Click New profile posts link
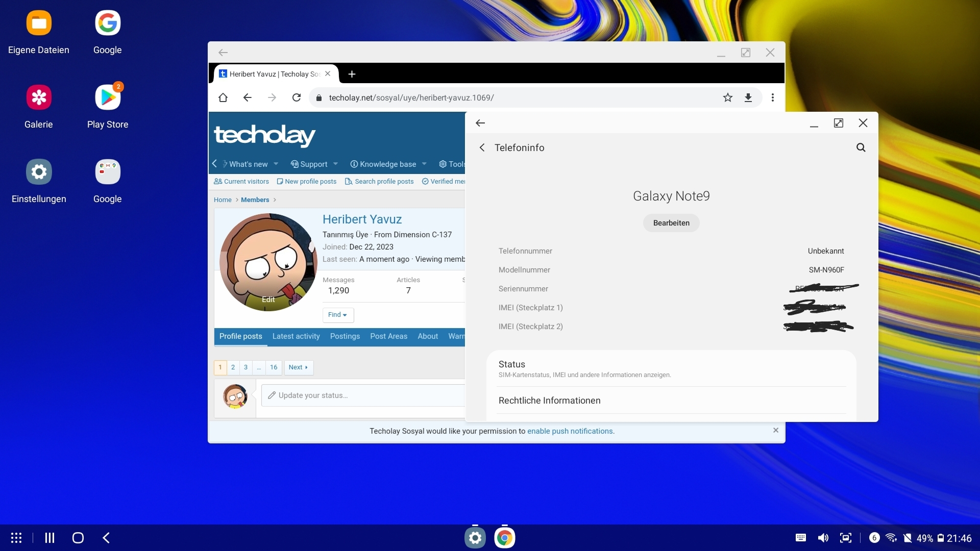This screenshot has height=551, width=980. pos(306,181)
